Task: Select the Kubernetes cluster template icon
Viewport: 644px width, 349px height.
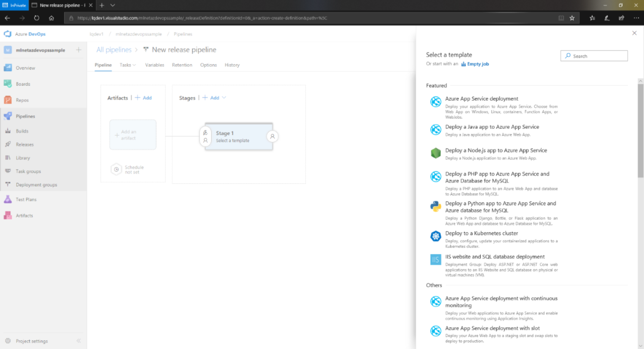Action: pos(436,236)
